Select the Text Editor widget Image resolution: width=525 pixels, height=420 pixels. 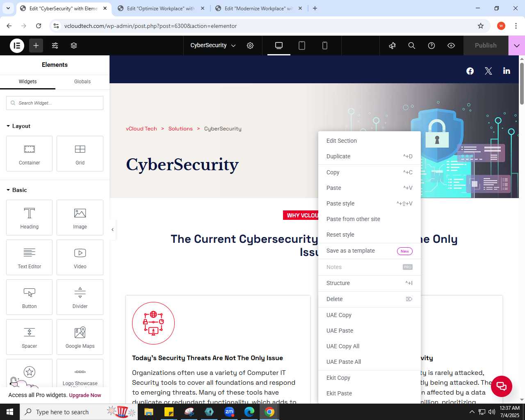pyautogui.click(x=30, y=257)
